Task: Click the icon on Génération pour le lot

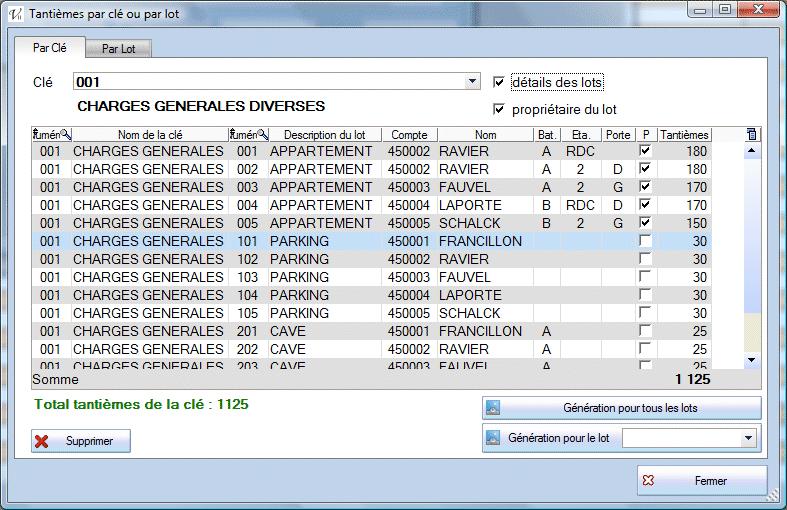Action: pyautogui.click(x=493, y=438)
